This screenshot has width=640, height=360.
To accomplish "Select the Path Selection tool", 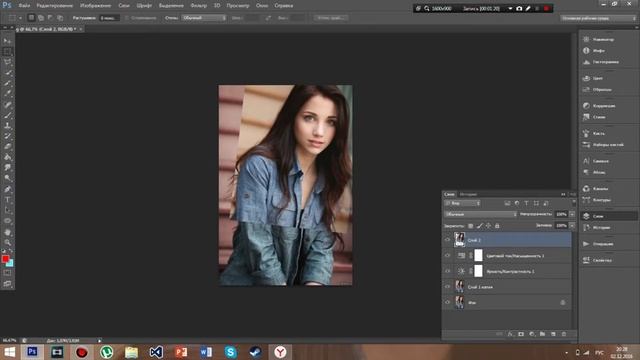I will 7,210.
